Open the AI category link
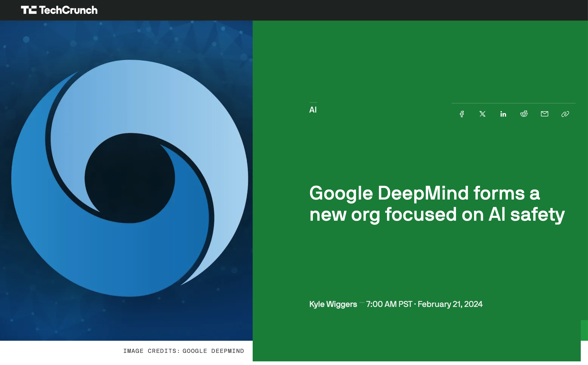 313,110
